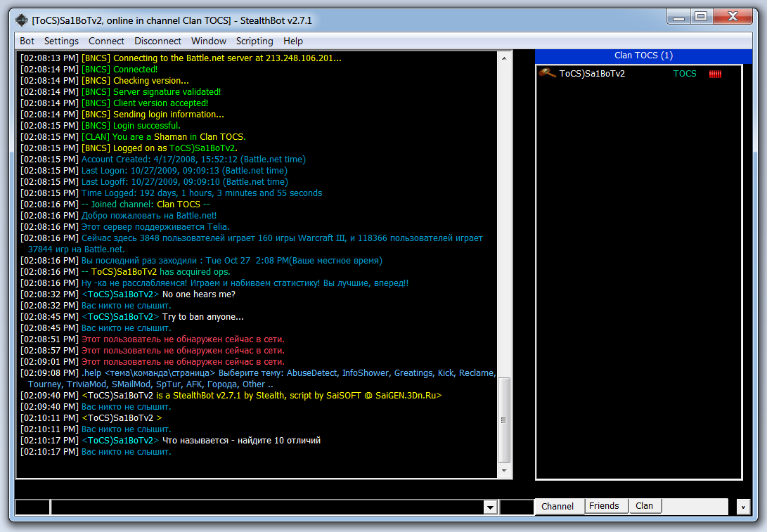Click the 'Добро пожаловать на Battle.net!' line
The width and height of the screenshot is (767, 532).
click(x=118, y=216)
